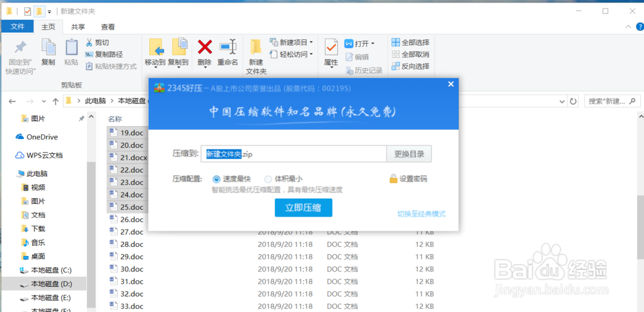Click the Back navigation arrow
This screenshot has width=644, height=312.
[12, 101]
